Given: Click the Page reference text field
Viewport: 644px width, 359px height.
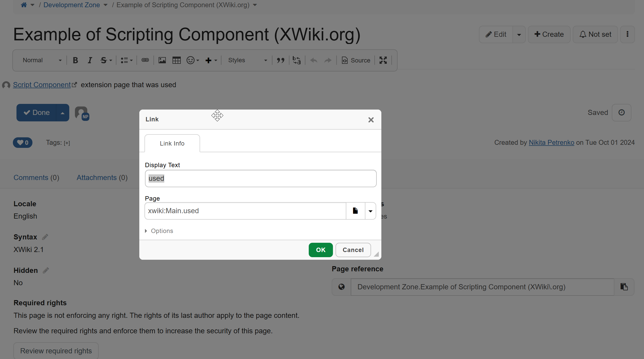Looking at the screenshot, I should click(x=483, y=287).
